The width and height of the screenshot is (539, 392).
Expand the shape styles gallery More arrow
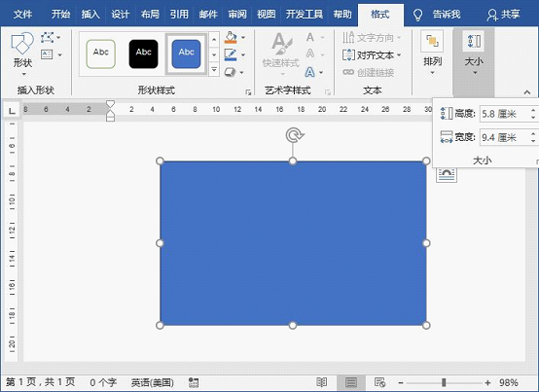(x=214, y=70)
